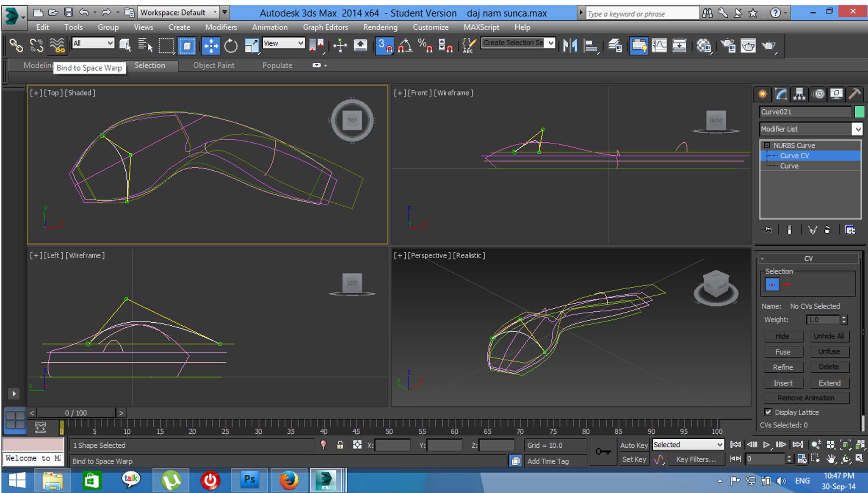The height and width of the screenshot is (493, 868).
Task: Collapse the NURBS Curve stack entry
Action: 767,145
